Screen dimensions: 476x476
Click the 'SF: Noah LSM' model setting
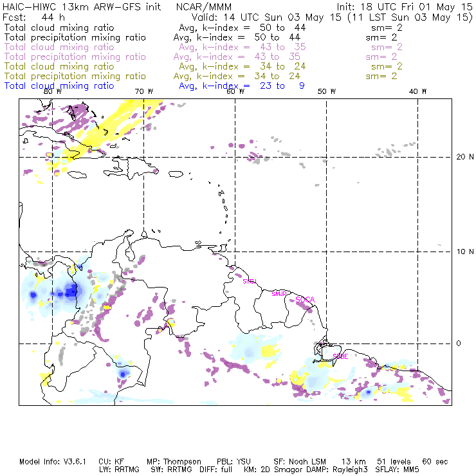coord(300,462)
